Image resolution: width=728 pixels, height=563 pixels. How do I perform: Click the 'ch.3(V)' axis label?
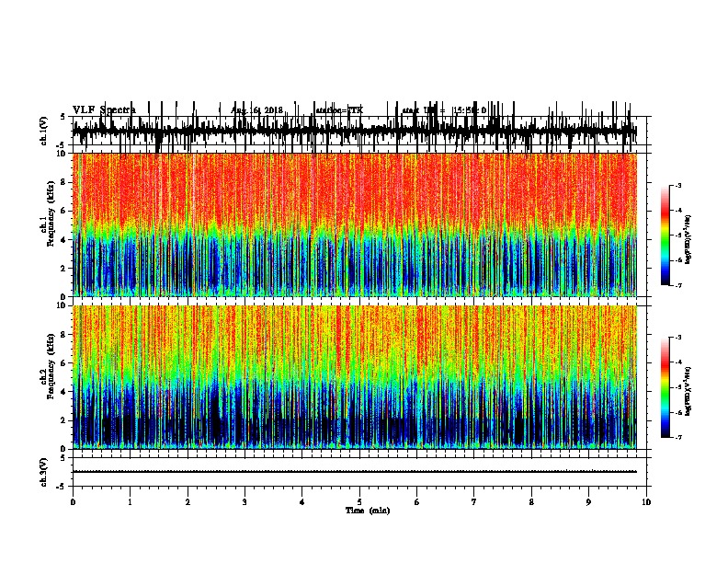click(x=44, y=473)
